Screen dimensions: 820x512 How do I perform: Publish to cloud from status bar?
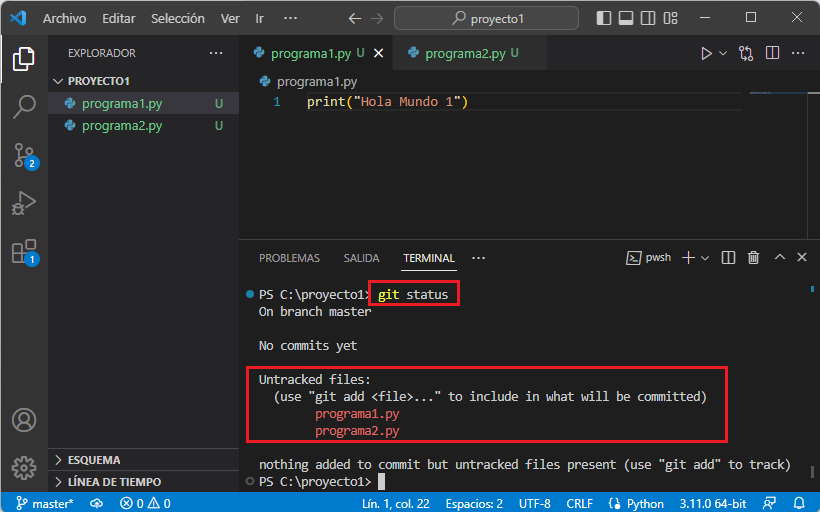coord(96,503)
